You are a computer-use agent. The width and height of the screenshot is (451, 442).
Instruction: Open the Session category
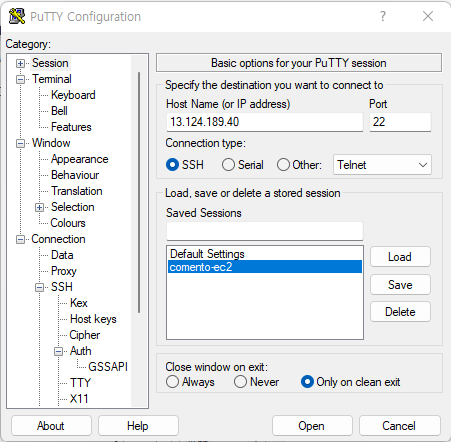pyautogui.click(x=50, y=63)
